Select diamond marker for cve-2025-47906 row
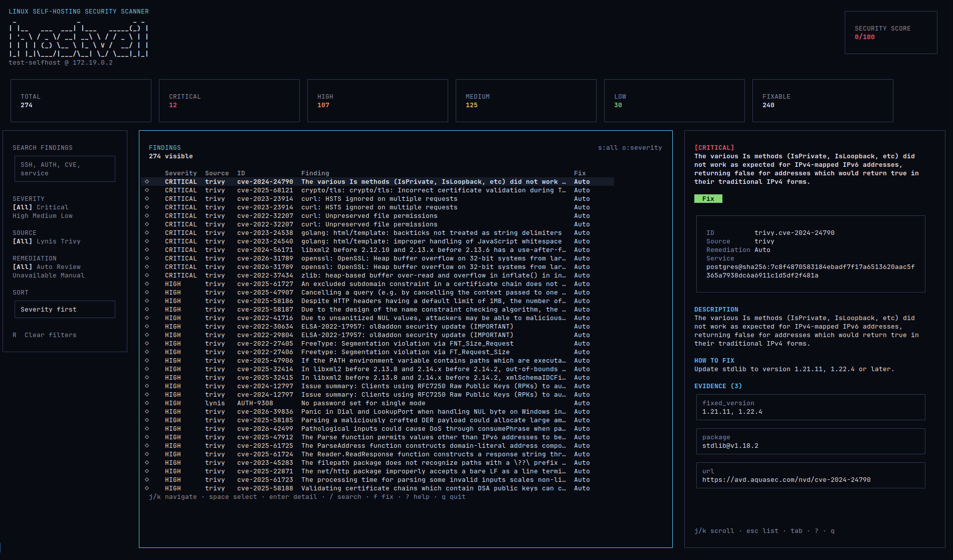Viewport: 953px width, 560px height. tap(147, 361)
